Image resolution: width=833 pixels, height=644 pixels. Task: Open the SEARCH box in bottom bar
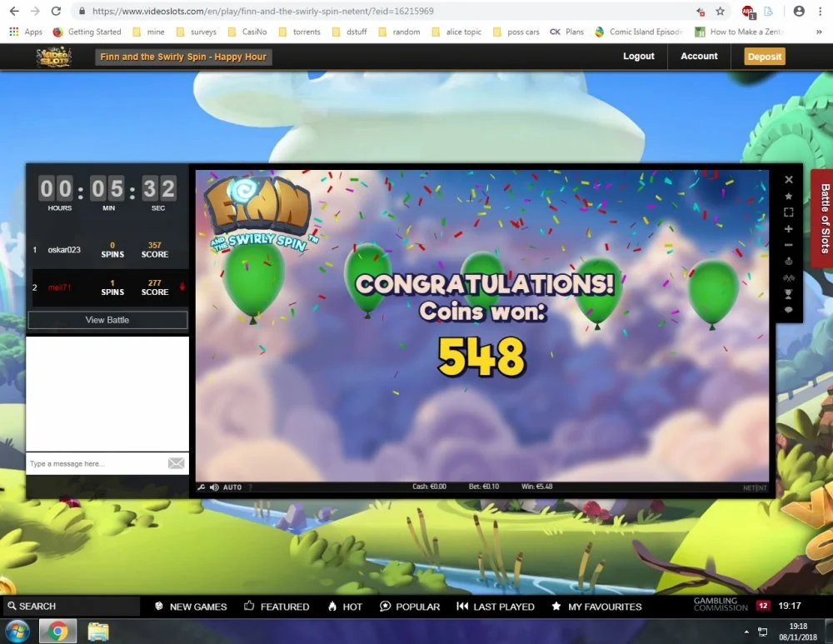[x=70, y=607]
